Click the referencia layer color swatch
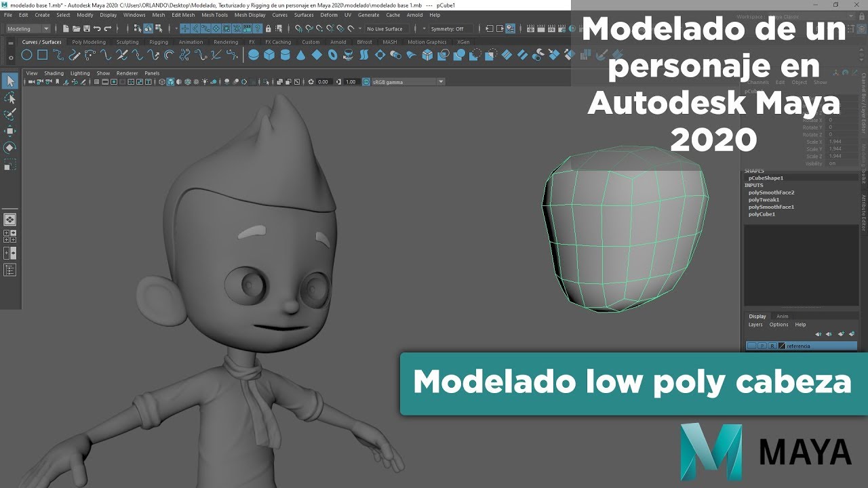Image resolution: width=868 pixels, height=488 pixels. (782, 346)
